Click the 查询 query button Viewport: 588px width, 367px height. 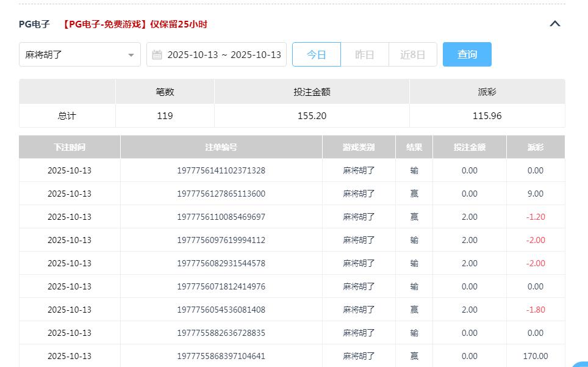click(467, 54)
